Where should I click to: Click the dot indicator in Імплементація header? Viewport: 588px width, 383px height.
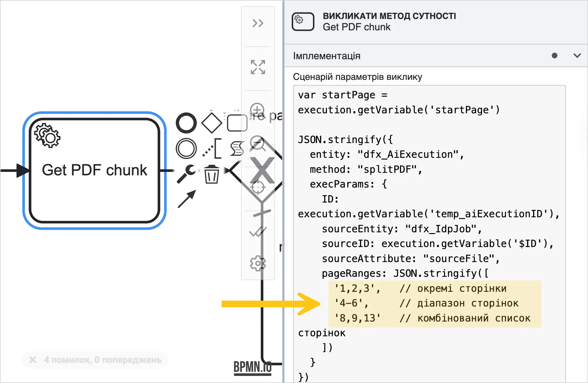point(555,56)
